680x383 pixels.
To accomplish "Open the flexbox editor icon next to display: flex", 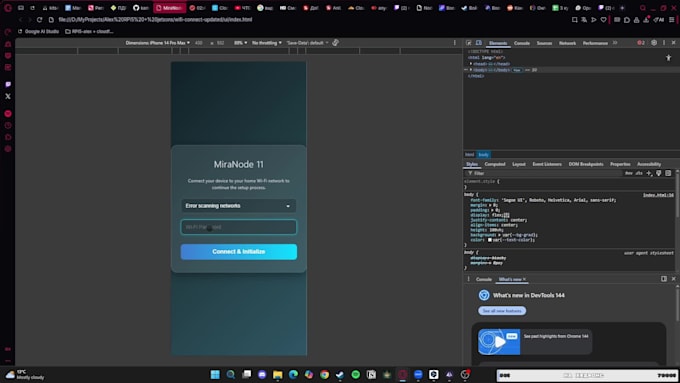I will [x=507, y=215].
